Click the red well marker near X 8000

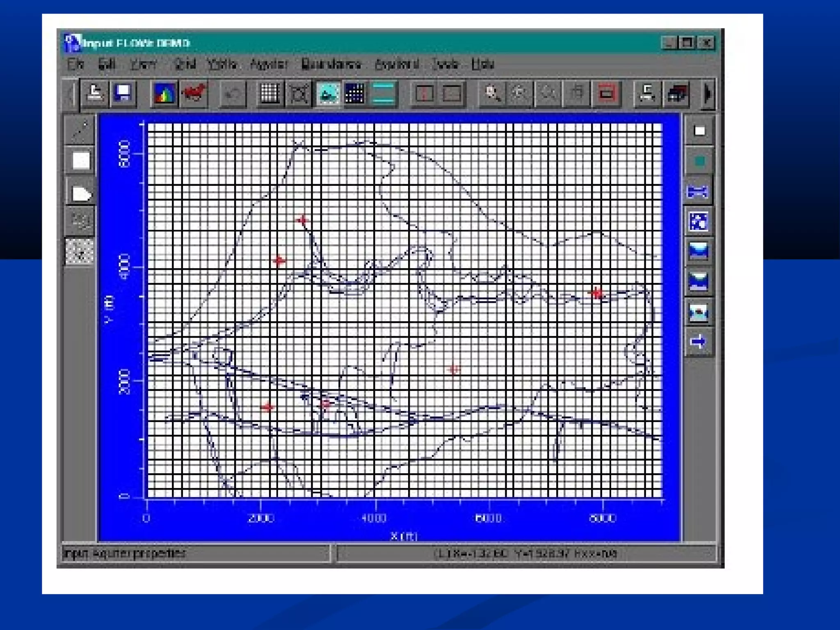tap(597, 293)
